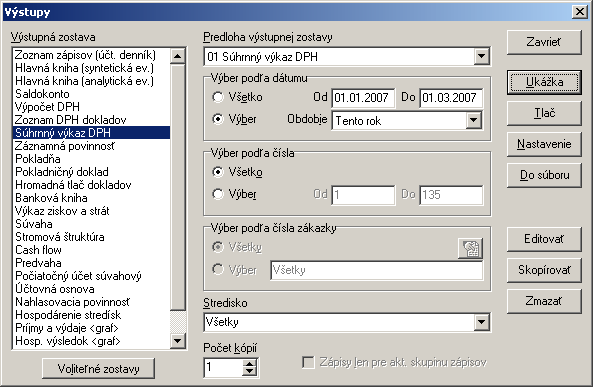Select Pokladničný doklad in list
Image resolution: width=593 pixels, height=387 pixels.
[x=92, y=172]
